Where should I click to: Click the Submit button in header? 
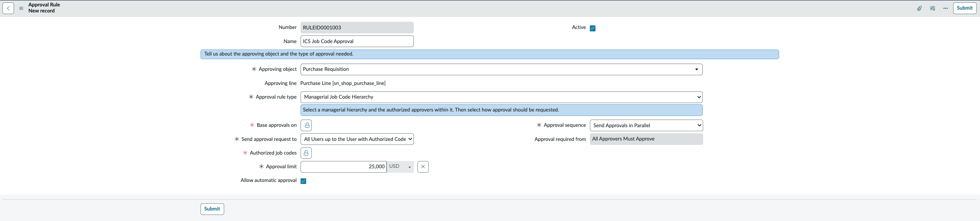pos(965,8)
